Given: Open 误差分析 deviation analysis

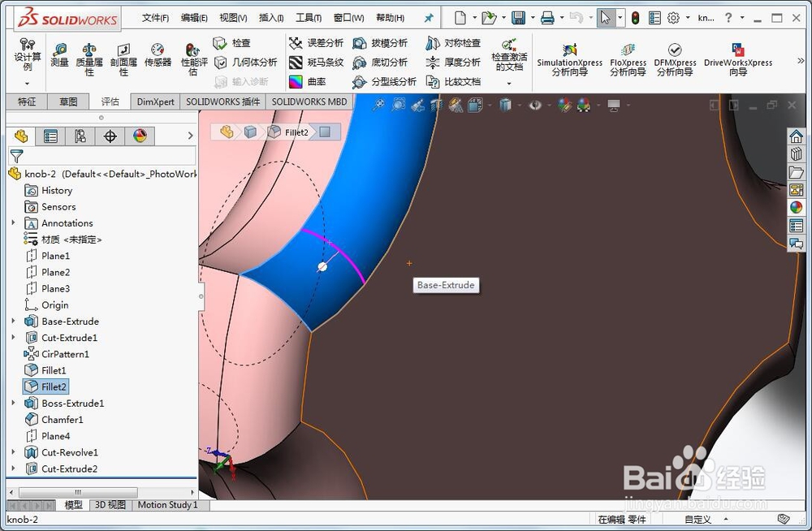Looking at the screenshot, I should click(316, 43).
